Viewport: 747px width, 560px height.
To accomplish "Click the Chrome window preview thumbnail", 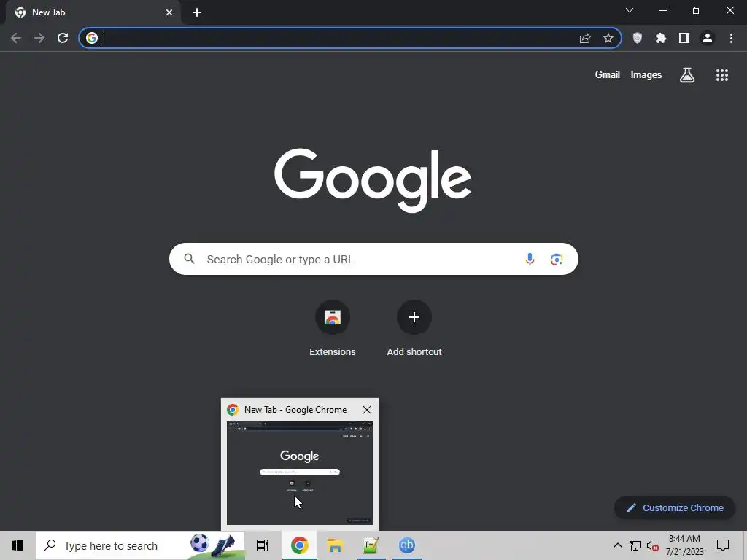I will pos(300,472).
